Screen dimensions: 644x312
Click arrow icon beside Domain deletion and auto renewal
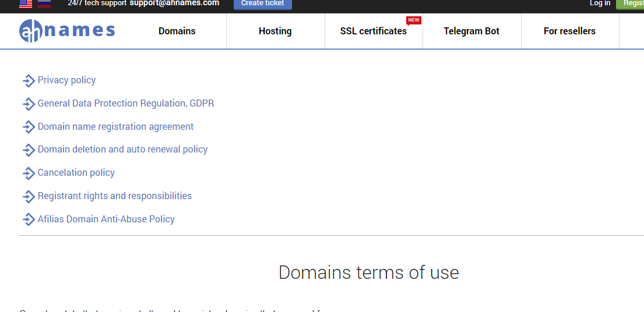click(29, 150)
